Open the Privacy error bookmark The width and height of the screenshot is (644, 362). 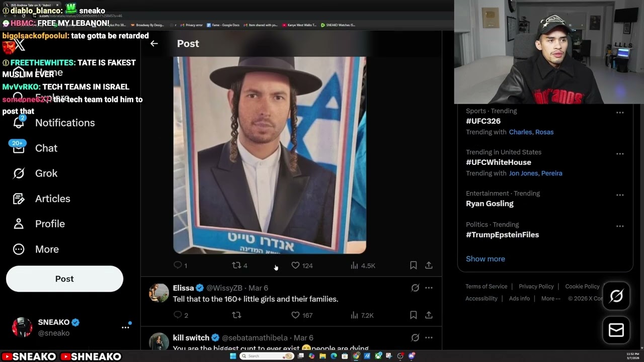(x=192, y=25)
